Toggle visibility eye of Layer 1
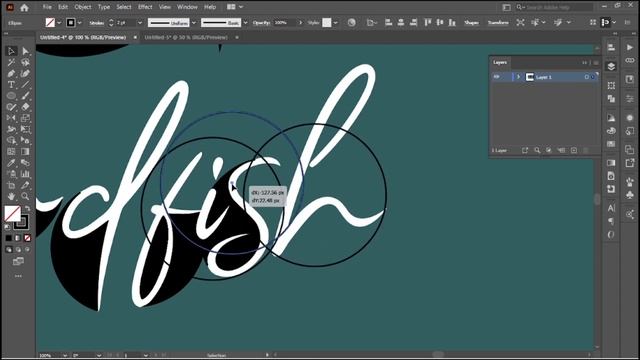This screenshot has height=360, width=640. coord(496,77)
